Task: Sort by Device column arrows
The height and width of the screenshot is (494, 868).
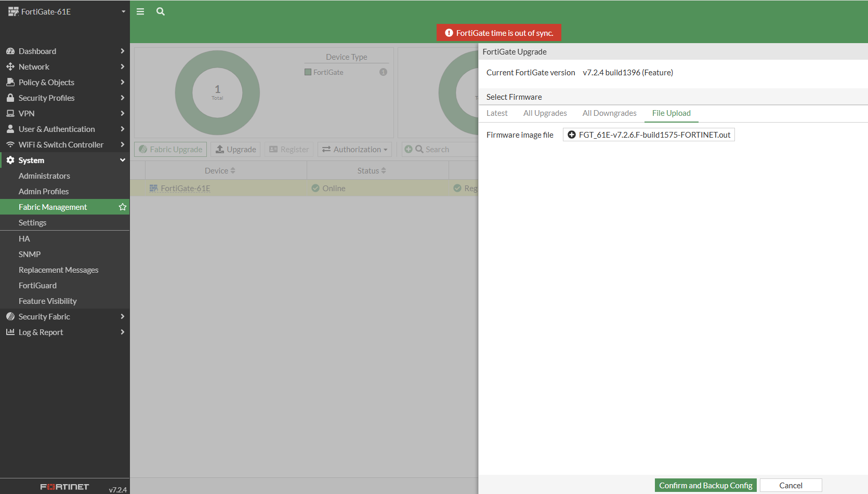Action: click(x=233, y=170)
